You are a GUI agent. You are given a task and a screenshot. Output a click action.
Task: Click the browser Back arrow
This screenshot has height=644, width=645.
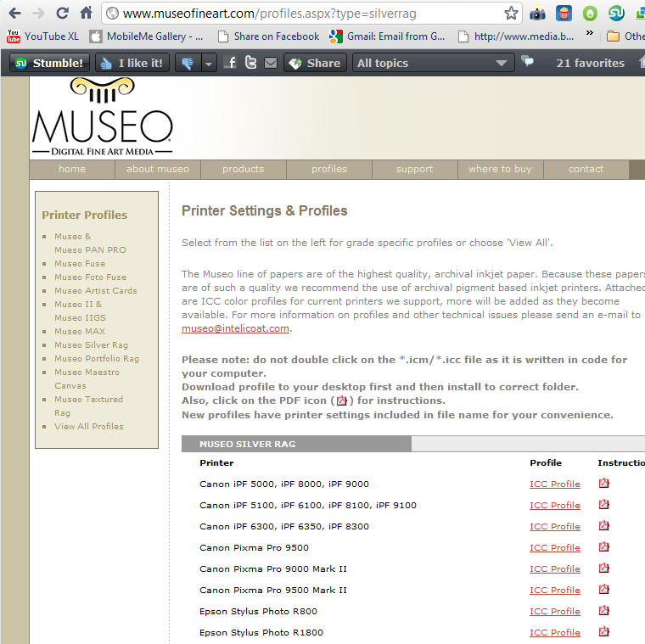point(14,14)
